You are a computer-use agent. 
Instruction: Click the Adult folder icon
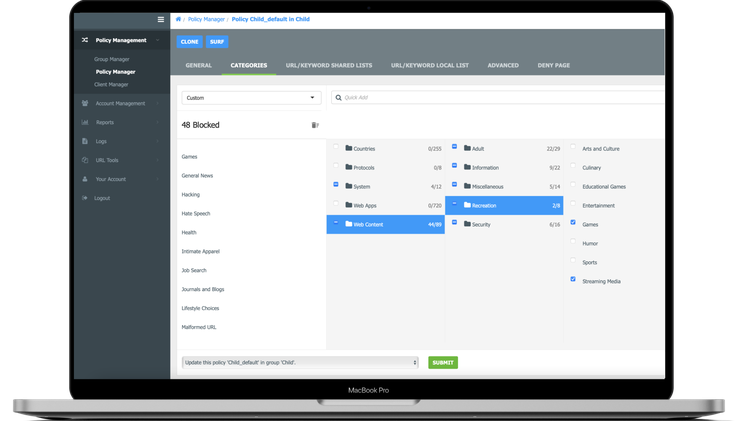coord(467,148)
